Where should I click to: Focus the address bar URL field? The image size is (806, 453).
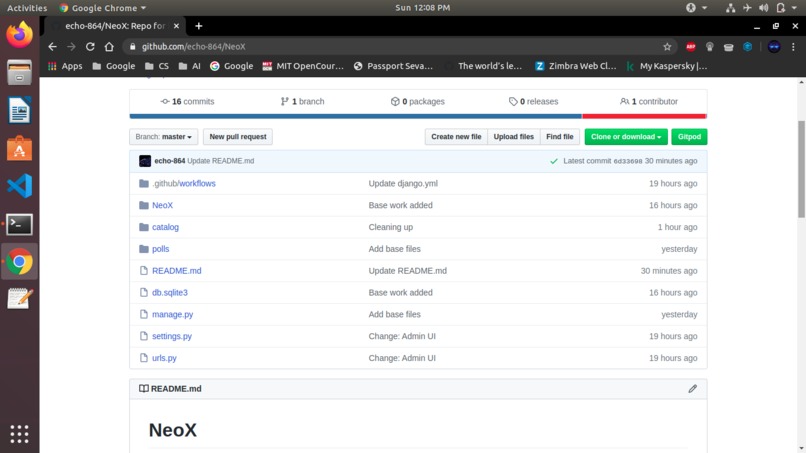coord(401,47)
